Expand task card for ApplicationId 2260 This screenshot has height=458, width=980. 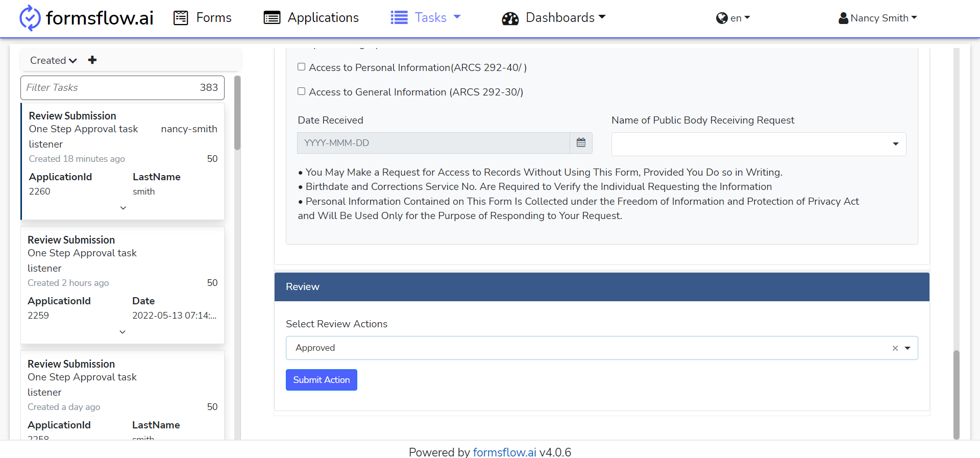pos(123,208)
